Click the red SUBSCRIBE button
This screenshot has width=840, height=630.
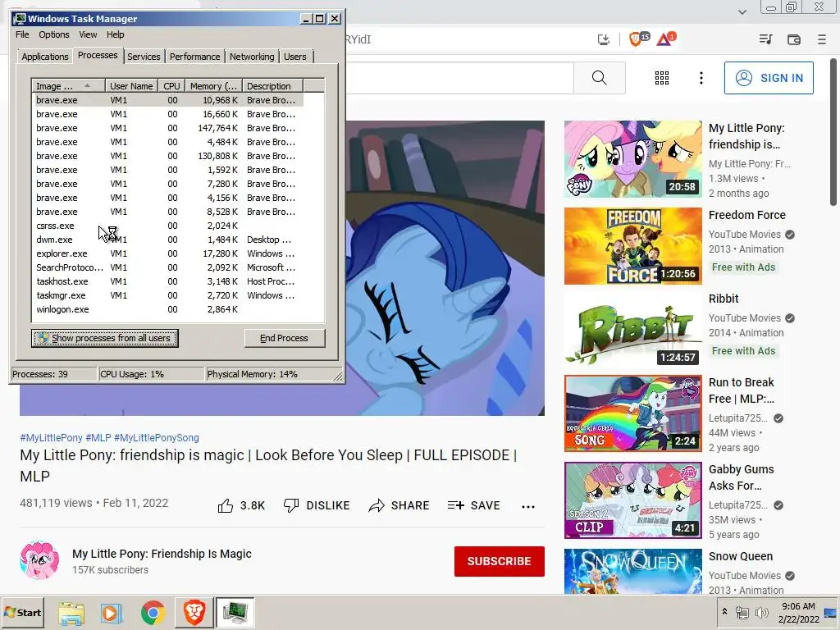pos(500,561)
